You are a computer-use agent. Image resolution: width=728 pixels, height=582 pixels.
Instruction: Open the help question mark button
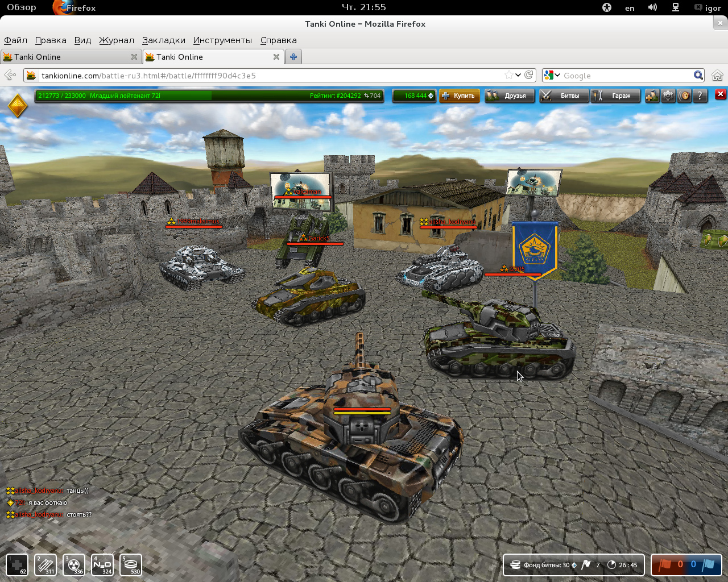[700, 96]
